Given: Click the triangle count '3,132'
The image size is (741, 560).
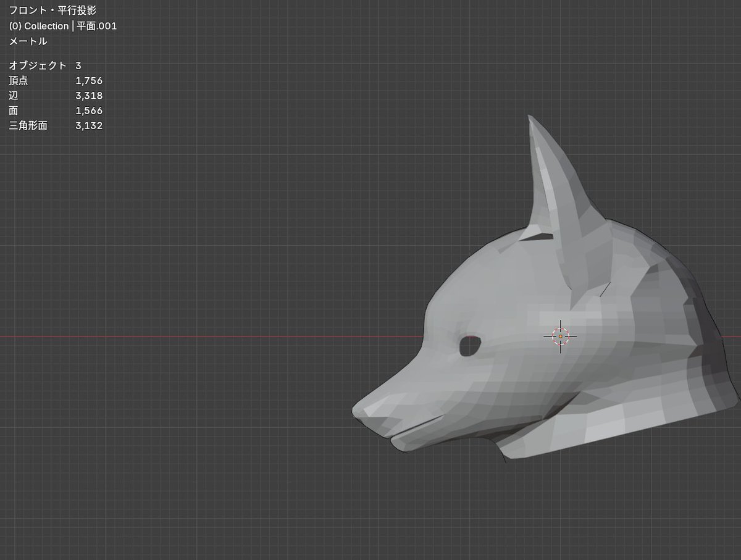Looking at the screenshot, I should 89,126.
